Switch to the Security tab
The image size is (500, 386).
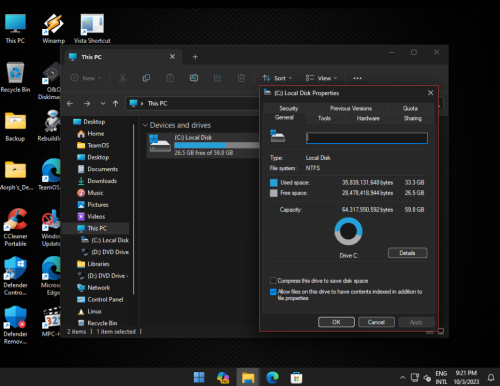(x=289, y=108)
